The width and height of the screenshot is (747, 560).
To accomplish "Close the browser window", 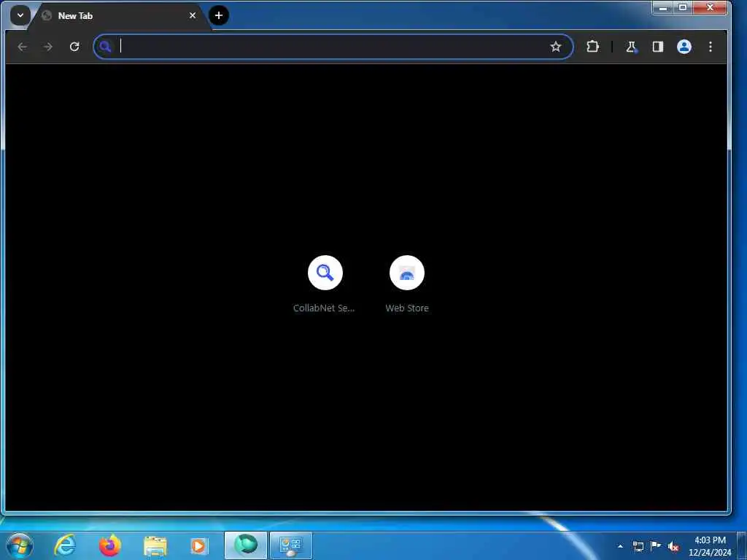I will (710, 7).
